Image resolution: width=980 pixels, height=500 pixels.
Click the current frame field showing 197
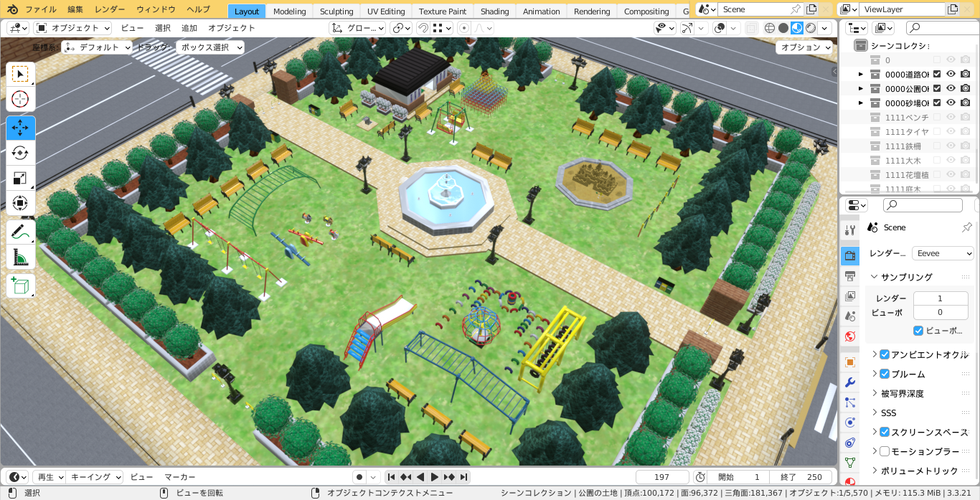[x=662, y=477]
